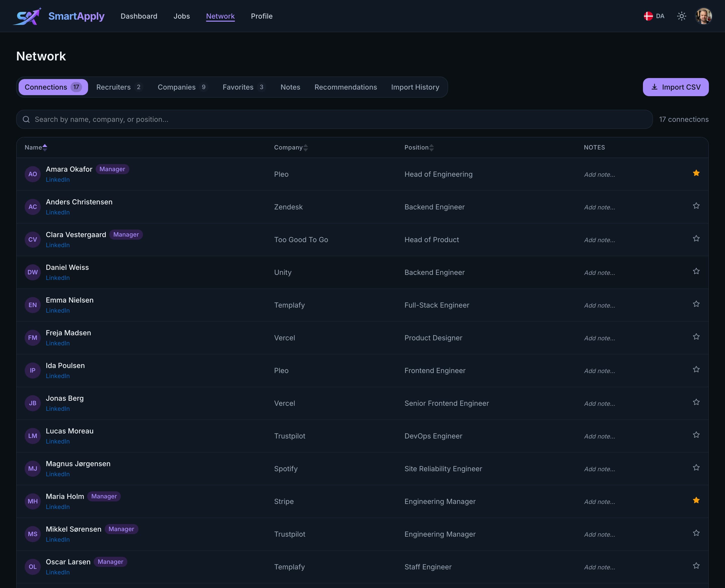Remove Maria Holm from favorites
Screen dimensions: 725x588
[x=696, y=500]
